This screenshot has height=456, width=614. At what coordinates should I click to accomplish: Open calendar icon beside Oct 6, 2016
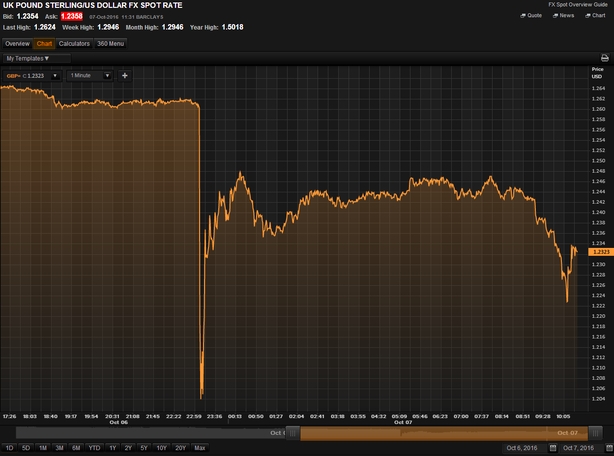[553, 448]
